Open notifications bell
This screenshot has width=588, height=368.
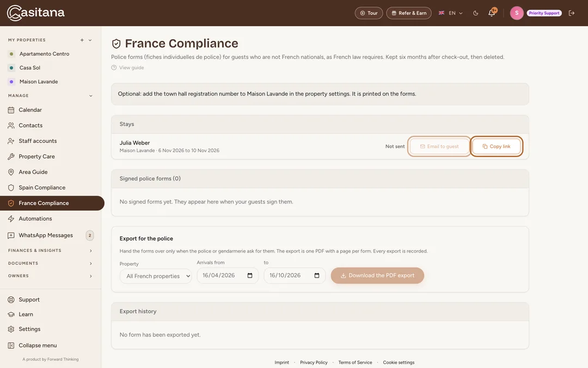[x=492, y=13]
